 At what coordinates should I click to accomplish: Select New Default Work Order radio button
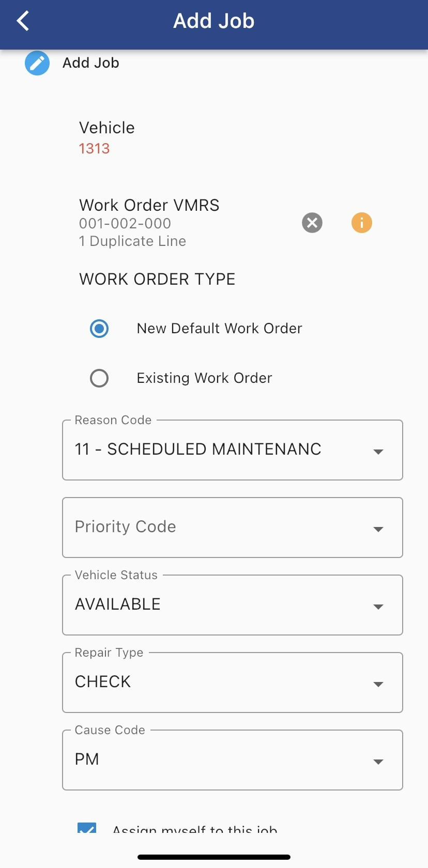[99, 329]
